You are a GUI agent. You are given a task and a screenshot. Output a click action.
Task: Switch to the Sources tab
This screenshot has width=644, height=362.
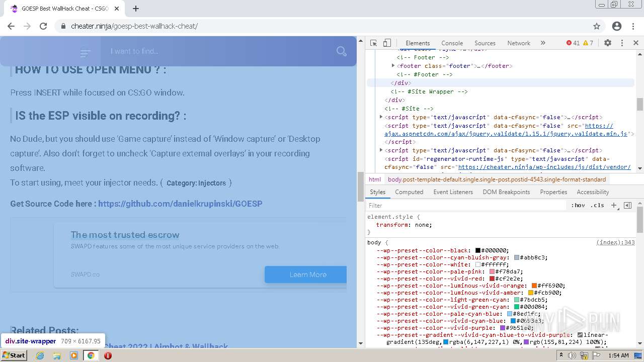485,43
